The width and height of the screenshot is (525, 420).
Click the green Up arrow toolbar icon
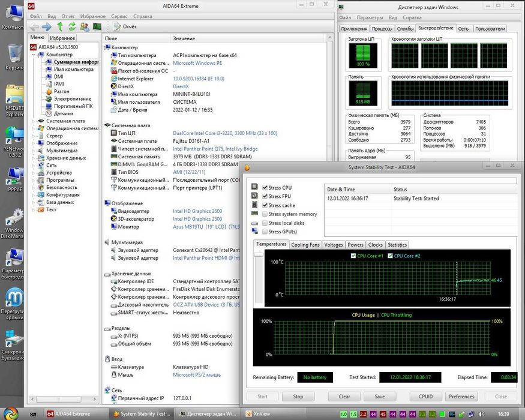tap(60, 26)
